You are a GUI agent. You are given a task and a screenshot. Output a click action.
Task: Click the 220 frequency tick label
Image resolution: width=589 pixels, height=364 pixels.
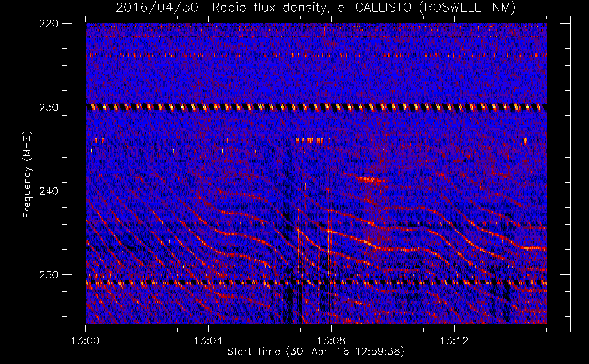tap(48, 24)
